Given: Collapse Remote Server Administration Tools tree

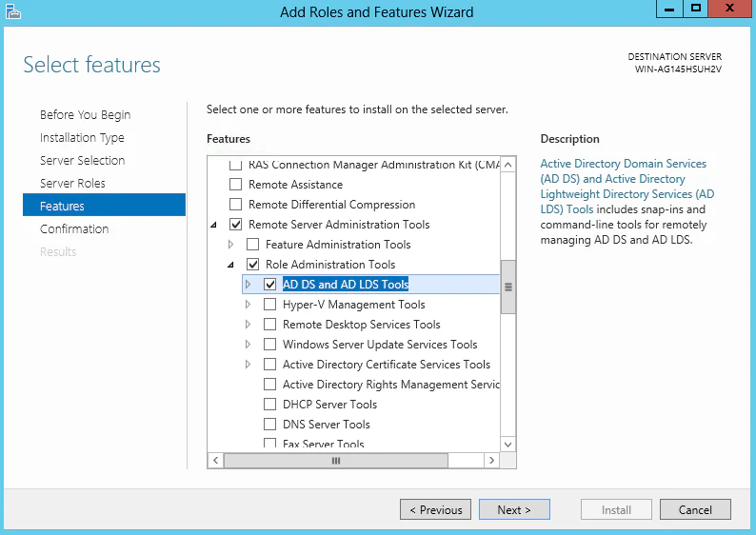Looking at the screenshot, I should click(x=213, y=225).
